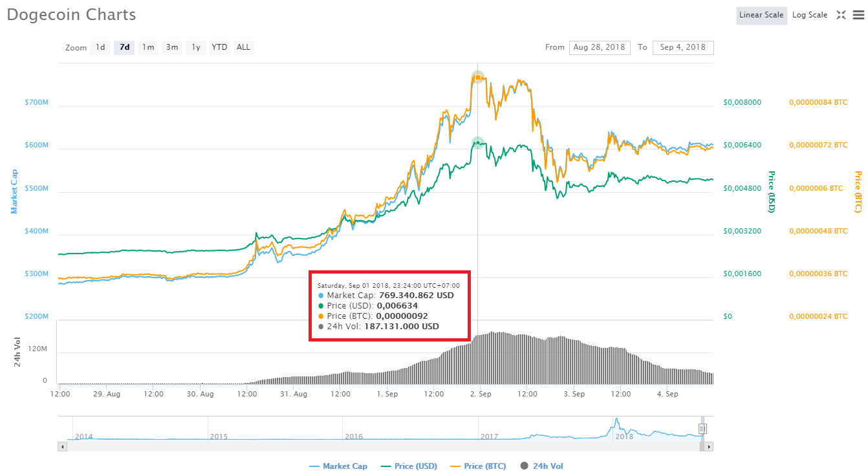Click the 0,00000084 BTC axis label
Screen dimensions: 868x476
coord(818,102)
